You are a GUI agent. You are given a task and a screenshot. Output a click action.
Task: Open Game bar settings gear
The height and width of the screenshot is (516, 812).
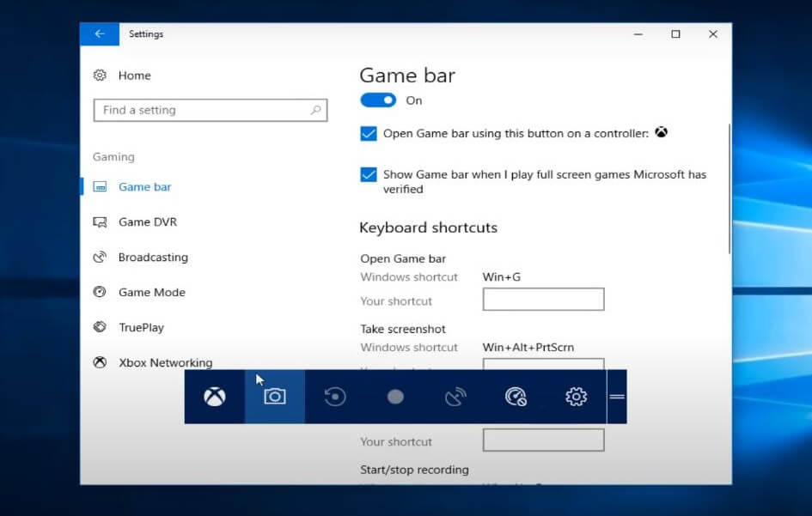point(576,397)
